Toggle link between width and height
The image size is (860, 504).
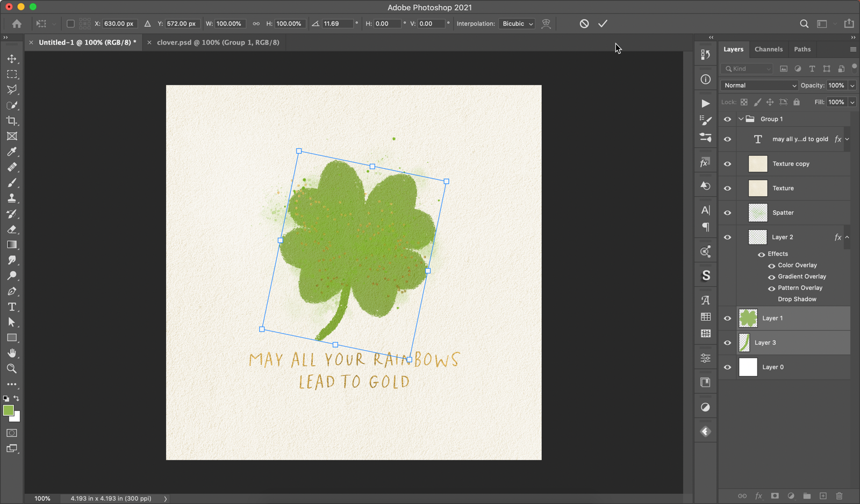click(x=256, y=24)
